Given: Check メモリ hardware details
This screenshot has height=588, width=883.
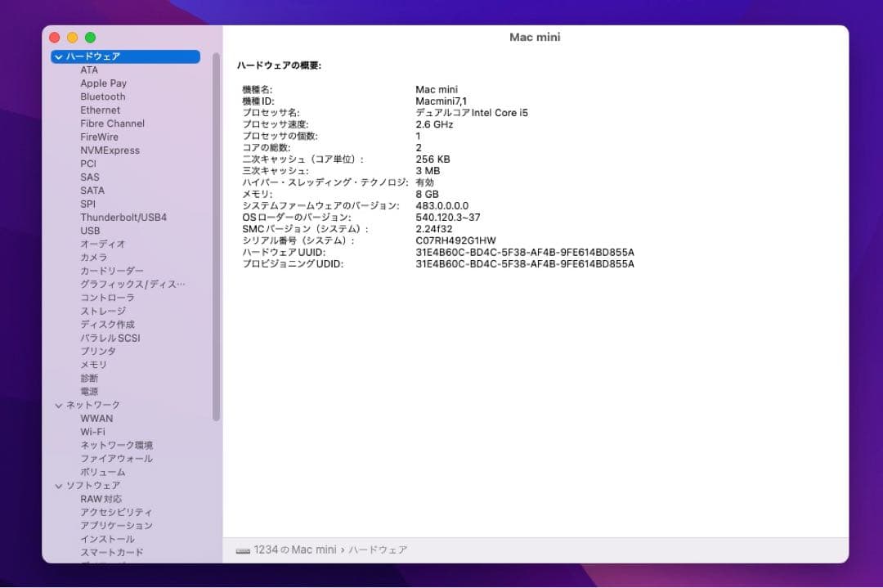Looking at the screenshot, I should (93, 365).
